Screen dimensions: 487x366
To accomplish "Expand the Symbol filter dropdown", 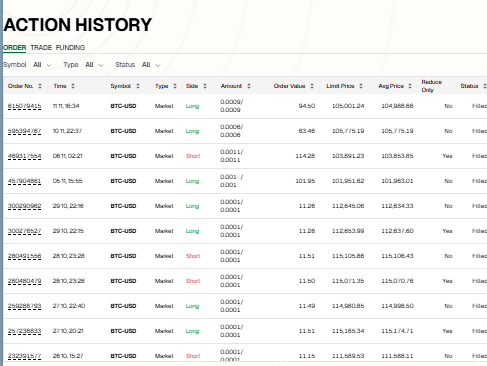I will click(x=42, y=65).
